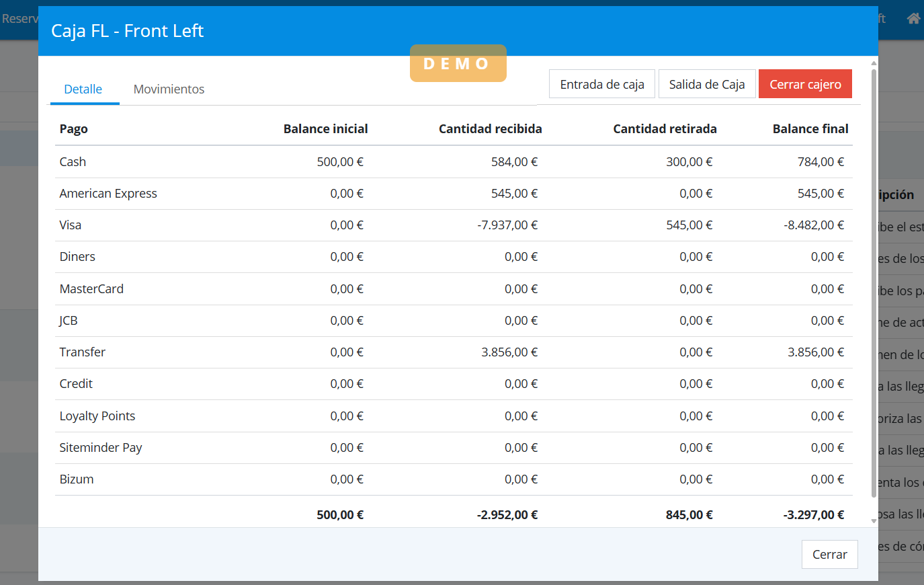Select the American Express row label
The height and width of the screenshot is (585, 924).
[108, 194]
